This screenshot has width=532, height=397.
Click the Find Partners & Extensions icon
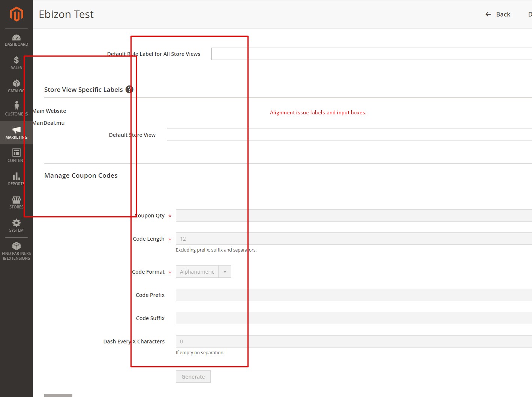[16, 250]
